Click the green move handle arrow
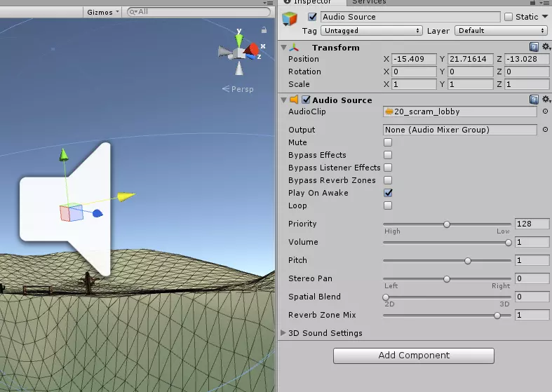This screenshot has height=392, width=552. (64, 155)
